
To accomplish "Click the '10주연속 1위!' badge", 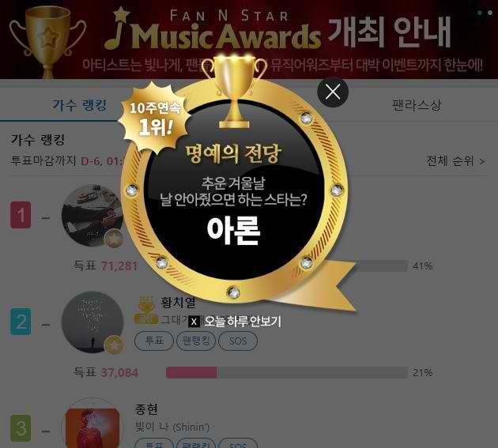I will click(155, 118).
